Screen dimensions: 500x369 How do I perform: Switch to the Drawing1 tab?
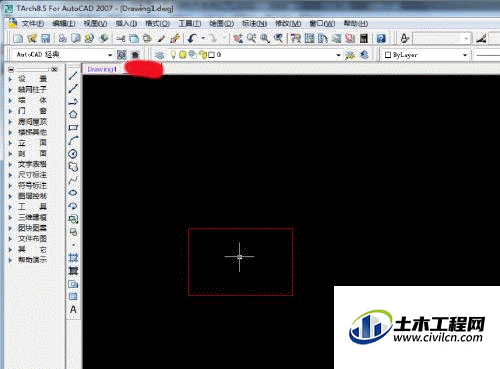point(102,69)
